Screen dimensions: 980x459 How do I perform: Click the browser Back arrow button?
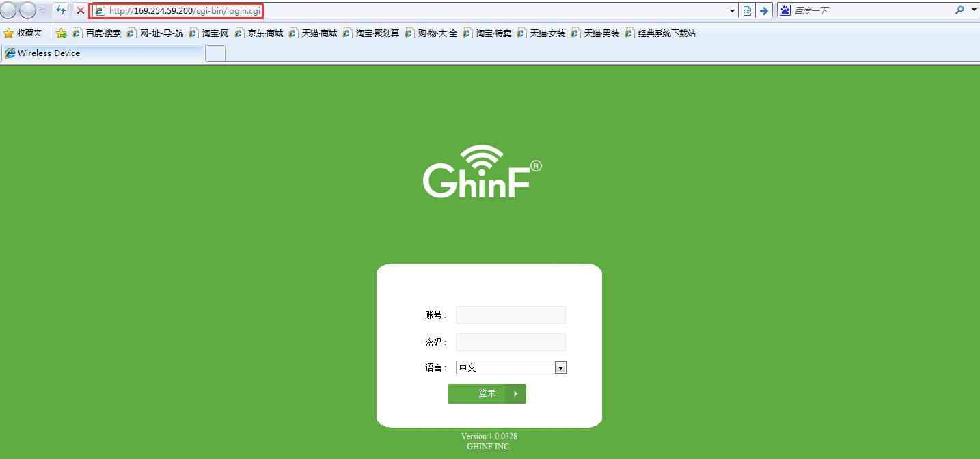(10, 10)
